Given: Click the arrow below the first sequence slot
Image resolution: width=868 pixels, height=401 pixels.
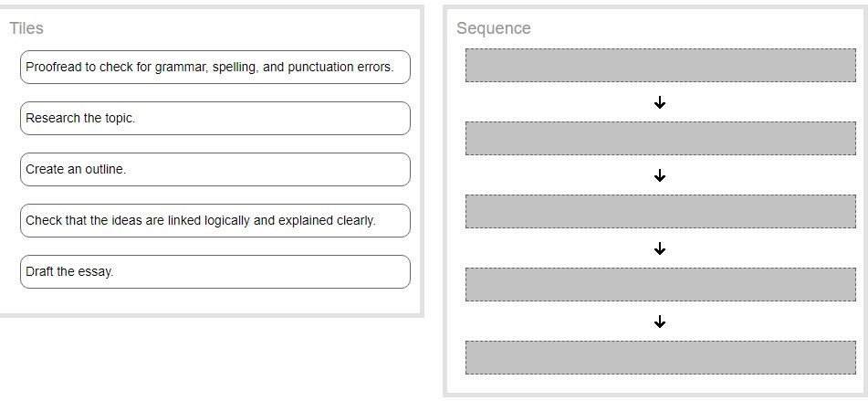Looking at the screenshot, I should pos(660,102).
